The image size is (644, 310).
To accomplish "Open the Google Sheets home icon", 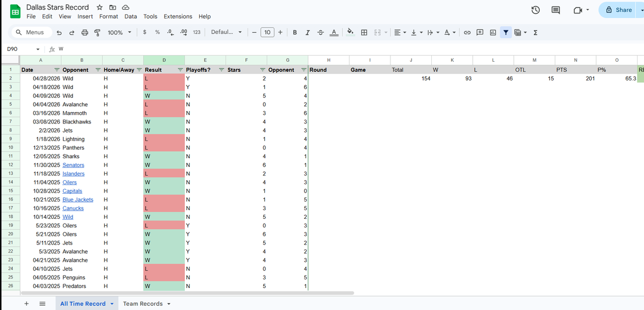I will [15, 11].
